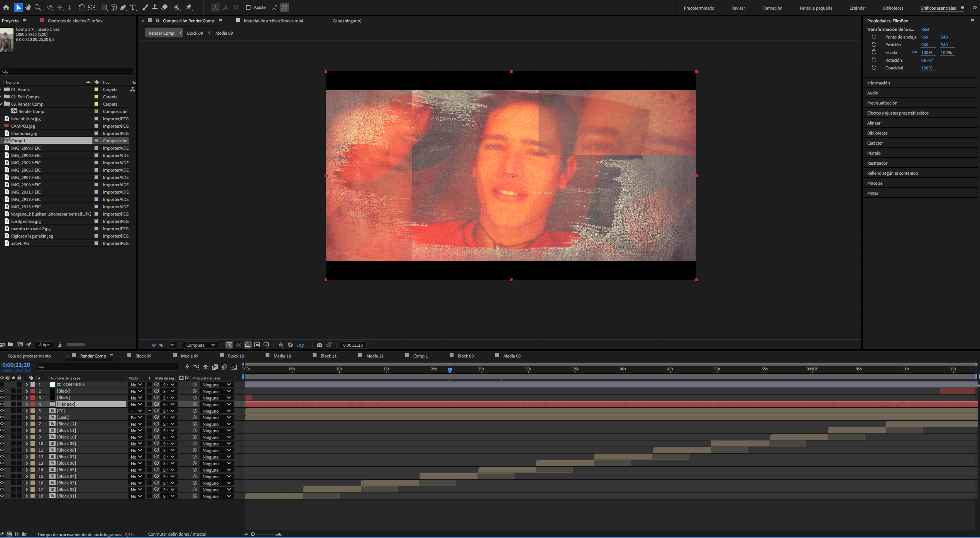This screenshot has width=980, height=538.
Task: Click the Rest. reset transform link
Action: pos(926,29)
